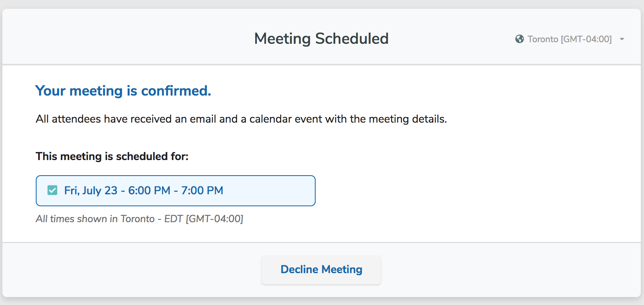Click the "Your meeting is confirmed." heading
Screen dimensions: 644x305
point(123,91)
